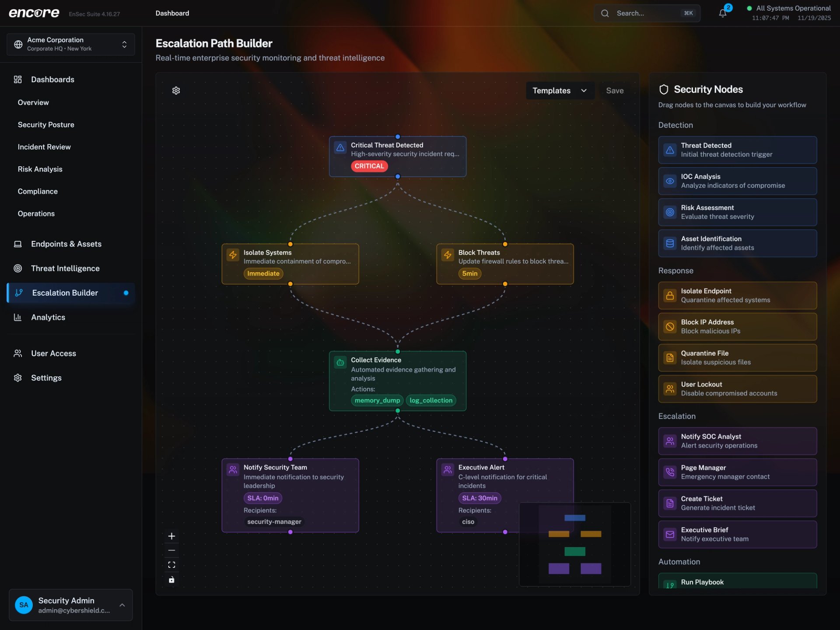Viewport: 840px width, 630px height.
Task: Click the Save button
Action: tap(615, 91)
